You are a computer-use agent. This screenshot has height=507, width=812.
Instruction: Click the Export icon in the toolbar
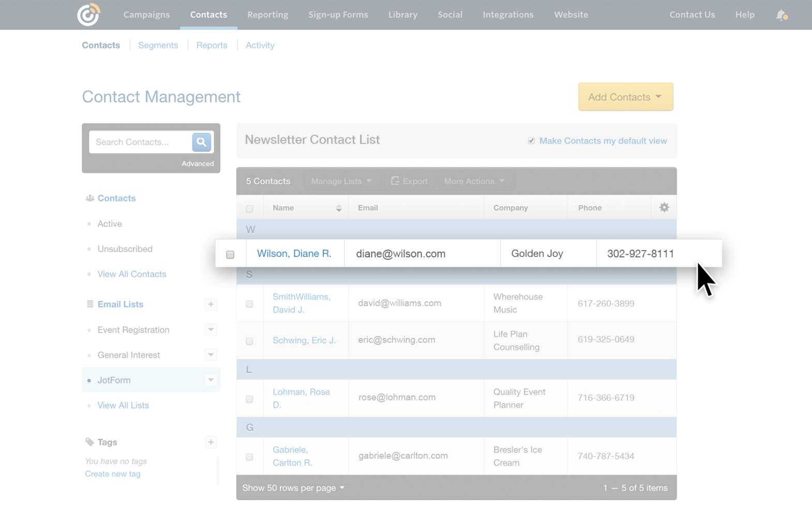tap(395, 181)
